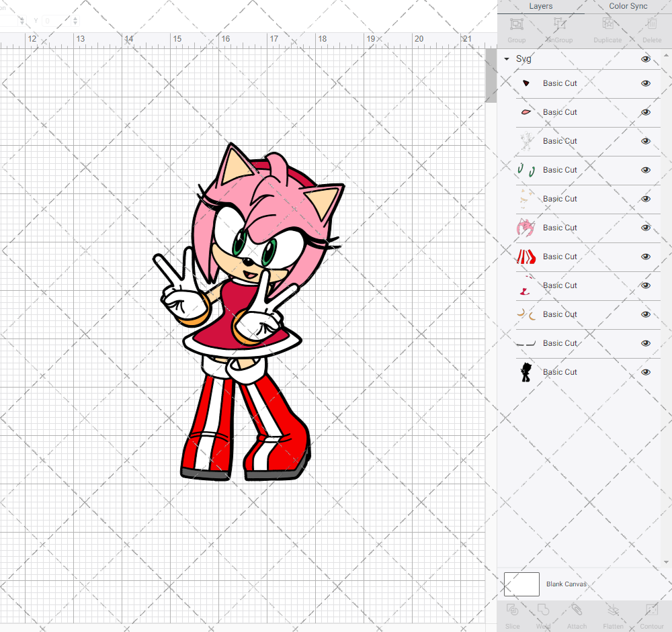Viewport: 672px width, 632px height.
Task: Hide the black silhouette layer
Action: pos(645,372)
